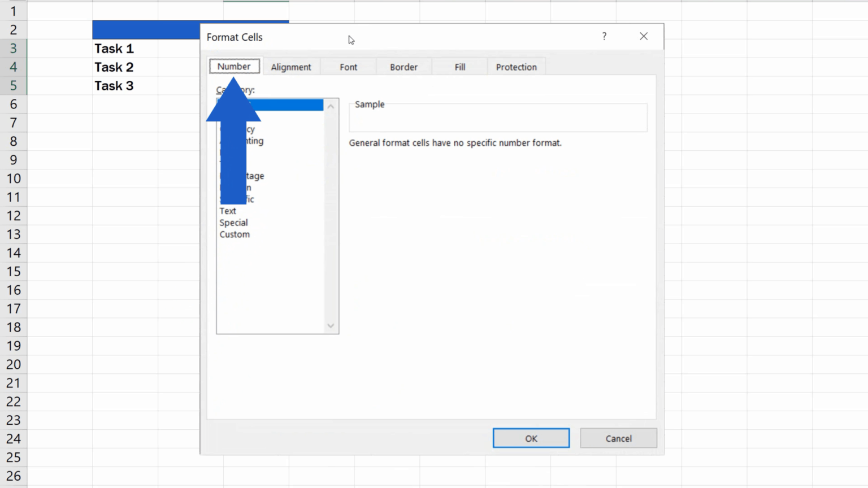The width and height of the screenshot is (868, 488).
Task: Click the Help question mark icon
Action: 604,36
